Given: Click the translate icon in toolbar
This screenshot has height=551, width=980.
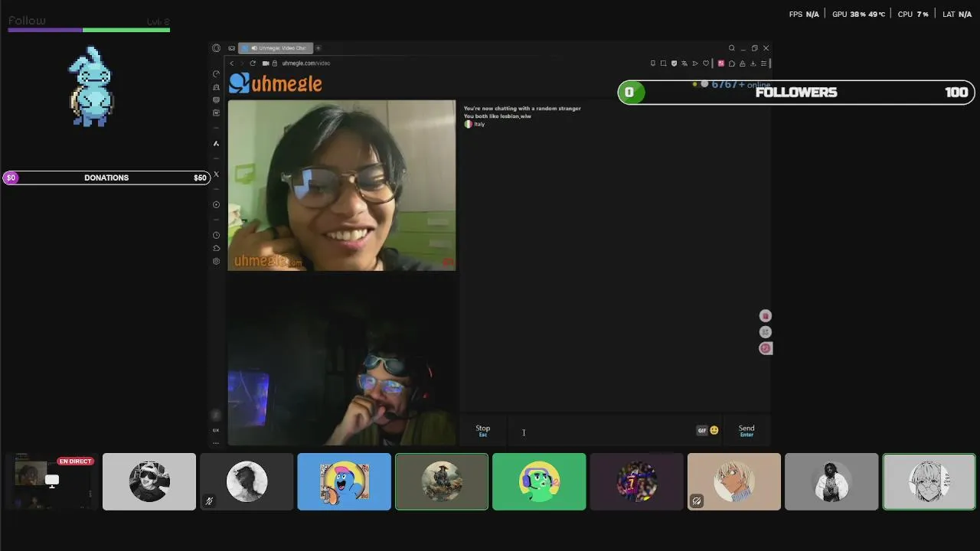Looking at the screenshot, I should click(x=684, y=64).
